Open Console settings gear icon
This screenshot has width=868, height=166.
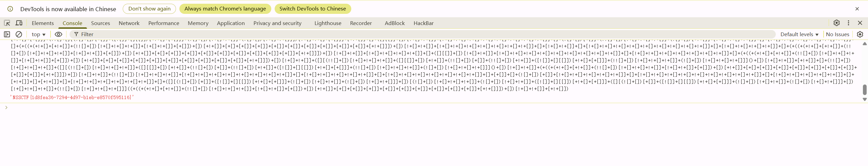(x=860, y=34)
